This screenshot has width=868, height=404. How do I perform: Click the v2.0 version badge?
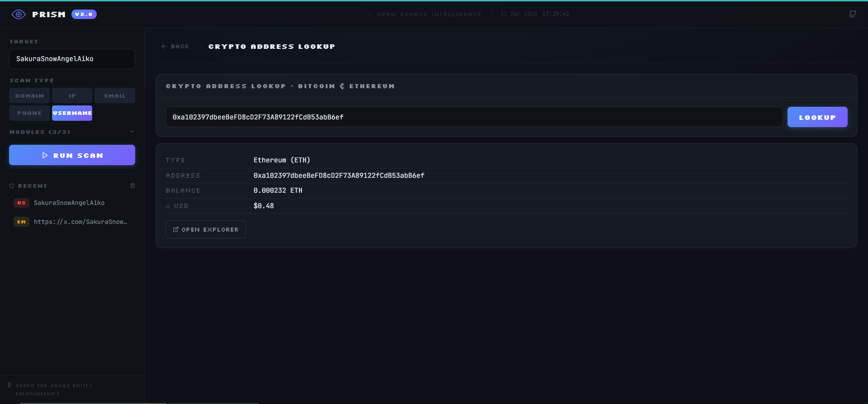pyautogui.click(x=84, y=14)
